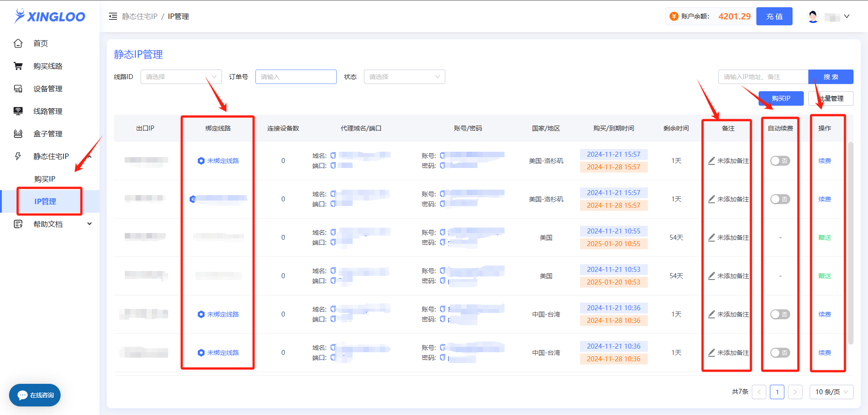
Task: Click the user avatar icon
Action: click(x=813, y=16)
